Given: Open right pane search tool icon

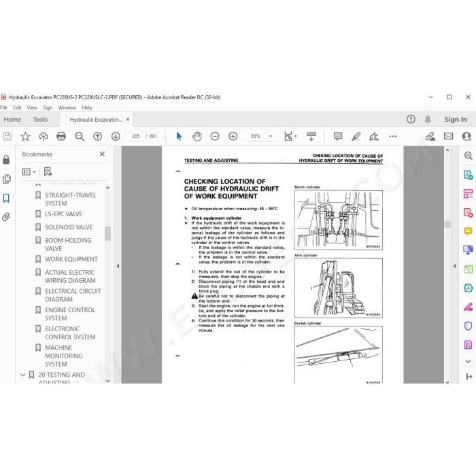Looking at the screenshot, I should (468, 156).
